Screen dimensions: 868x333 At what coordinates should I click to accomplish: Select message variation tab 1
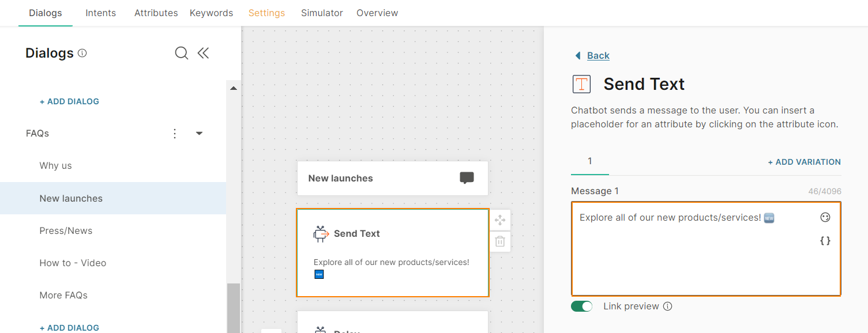point(589,161)
